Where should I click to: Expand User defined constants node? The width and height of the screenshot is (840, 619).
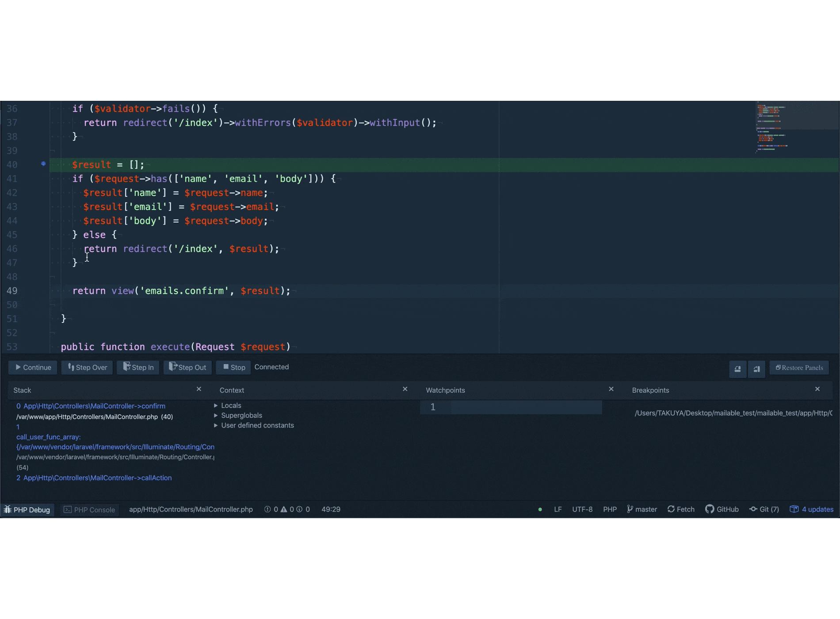(x=216, y=425)
